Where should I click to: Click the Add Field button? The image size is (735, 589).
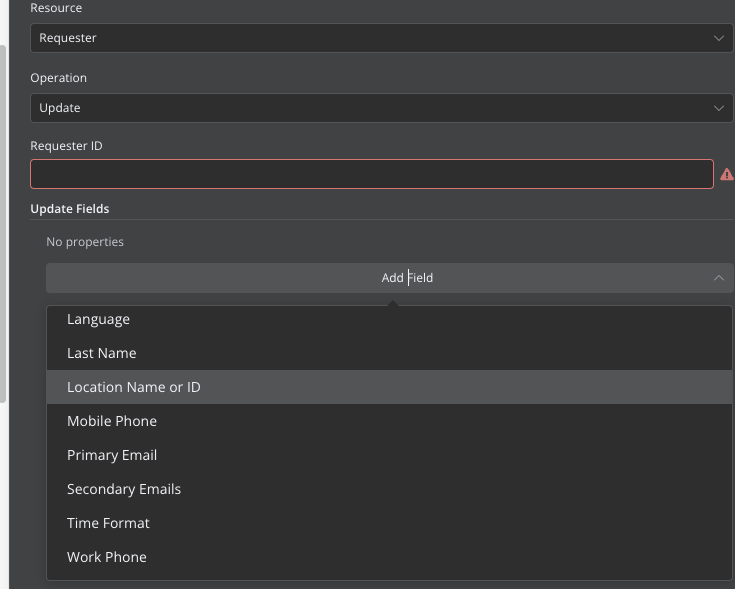point(390,278)
